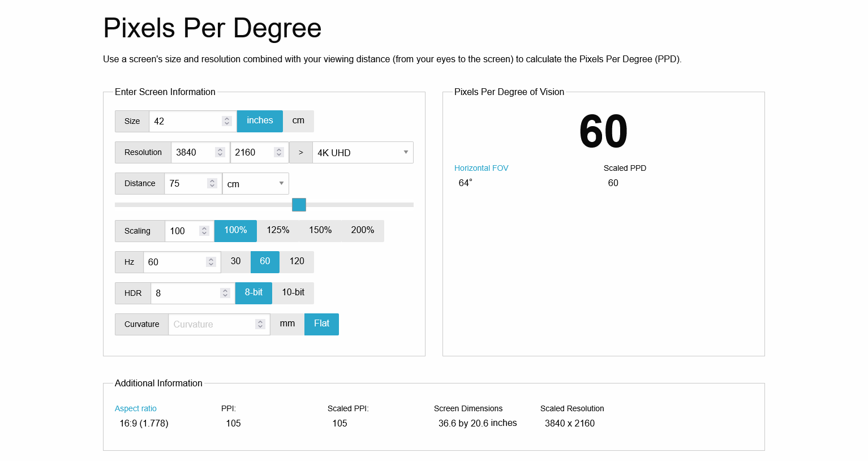868x461 pixels.
Task: Select the Flat screen option
Action: click(x=321, y=324)
